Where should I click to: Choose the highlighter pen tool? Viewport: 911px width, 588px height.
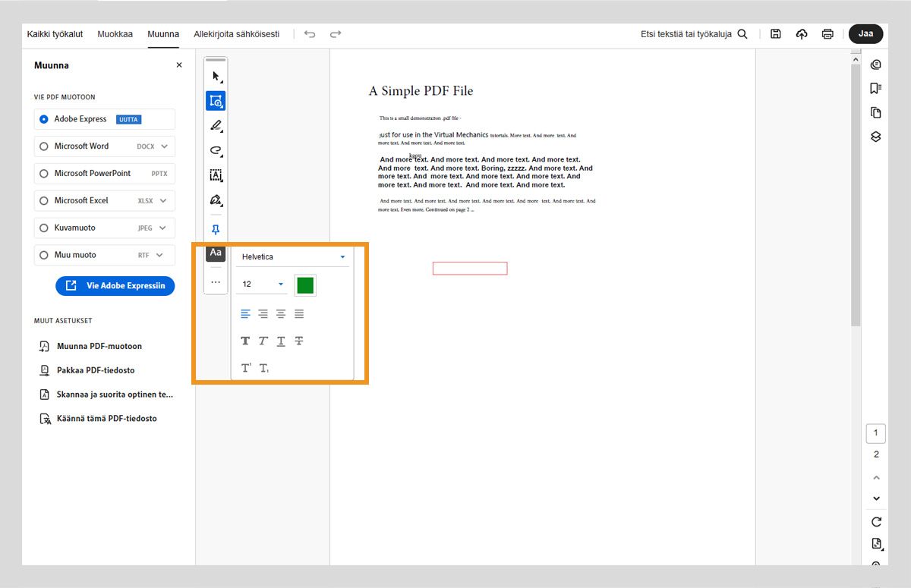(216, 126)
